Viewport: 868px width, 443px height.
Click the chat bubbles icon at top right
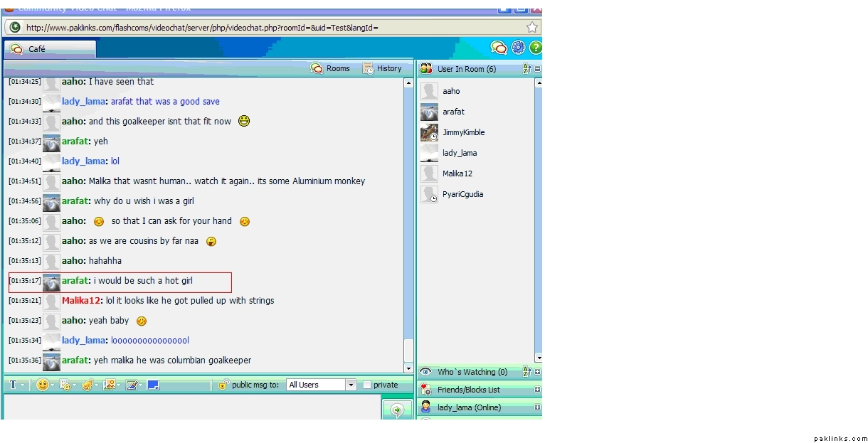pos(499,48)
